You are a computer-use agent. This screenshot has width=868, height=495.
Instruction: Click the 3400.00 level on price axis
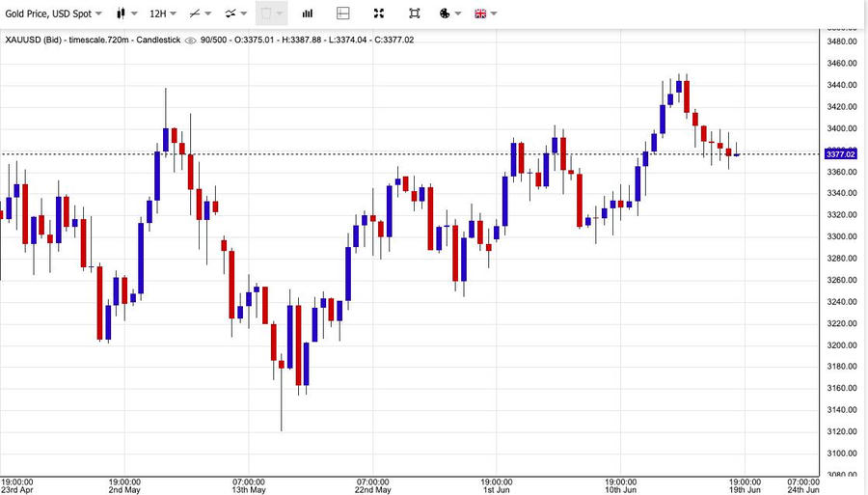point(842,128)
